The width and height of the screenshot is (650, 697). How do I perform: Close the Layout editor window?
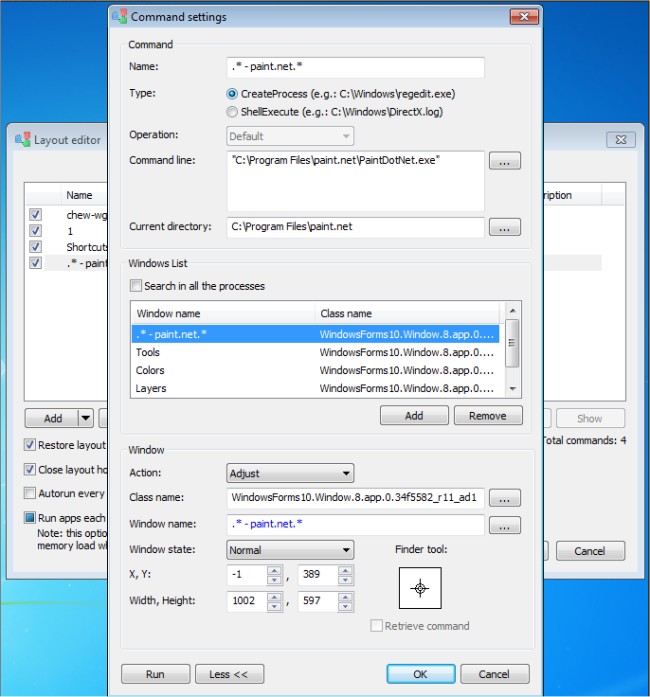coord(621,140)
